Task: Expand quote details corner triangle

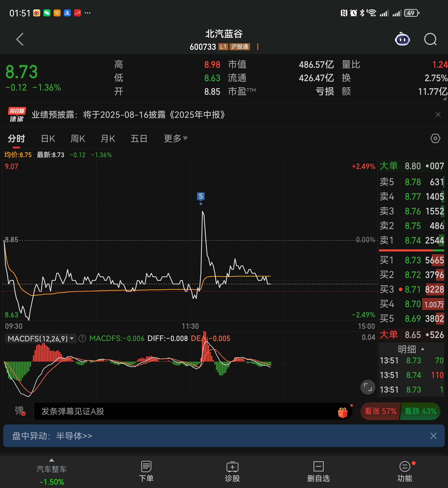Action: click(x=444, y=98)
